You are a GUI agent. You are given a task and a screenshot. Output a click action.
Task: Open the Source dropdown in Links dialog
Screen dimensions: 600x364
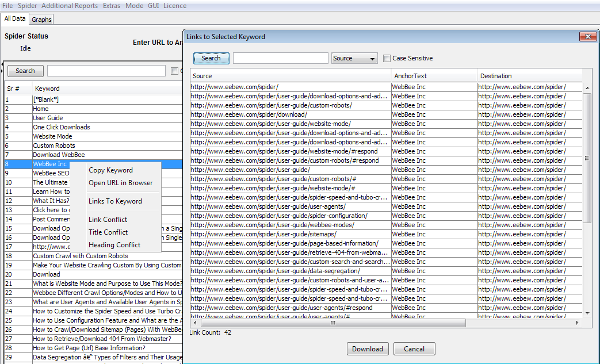[354, 58]
